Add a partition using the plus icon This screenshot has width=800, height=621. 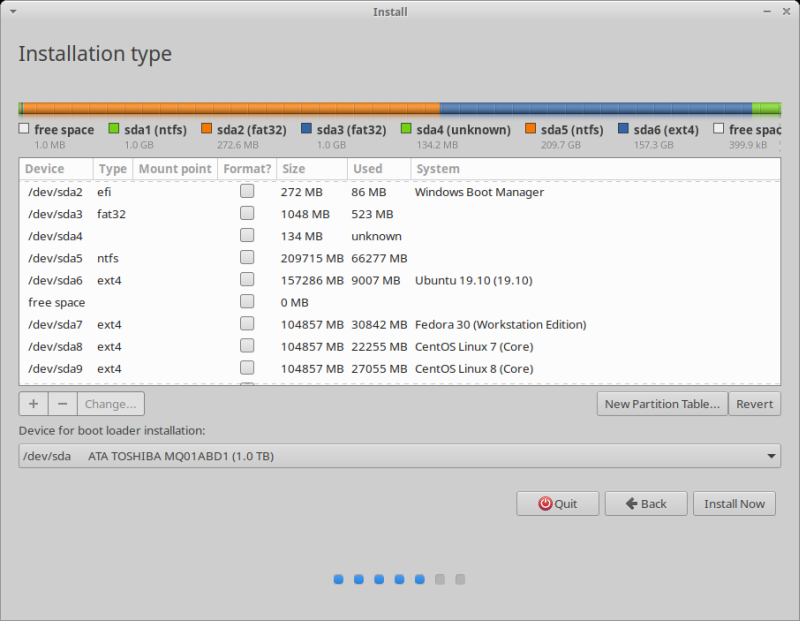(x=32, y=403)
